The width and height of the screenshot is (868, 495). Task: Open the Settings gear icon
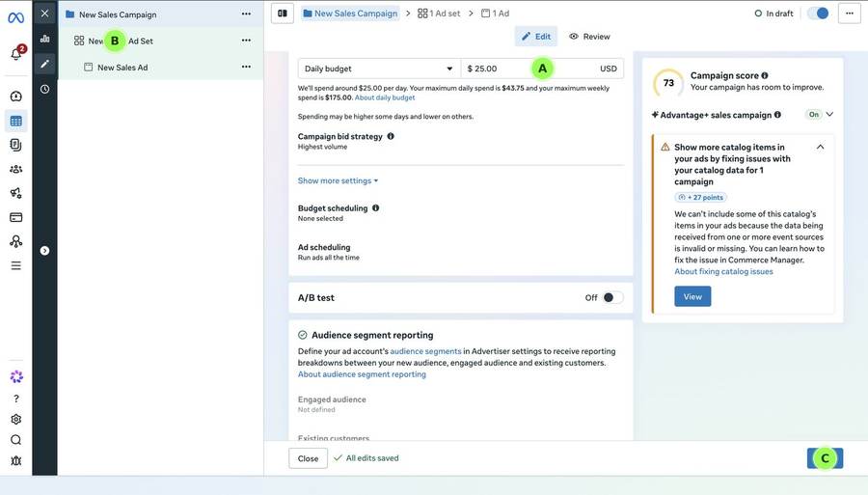[x=16, y=419]
